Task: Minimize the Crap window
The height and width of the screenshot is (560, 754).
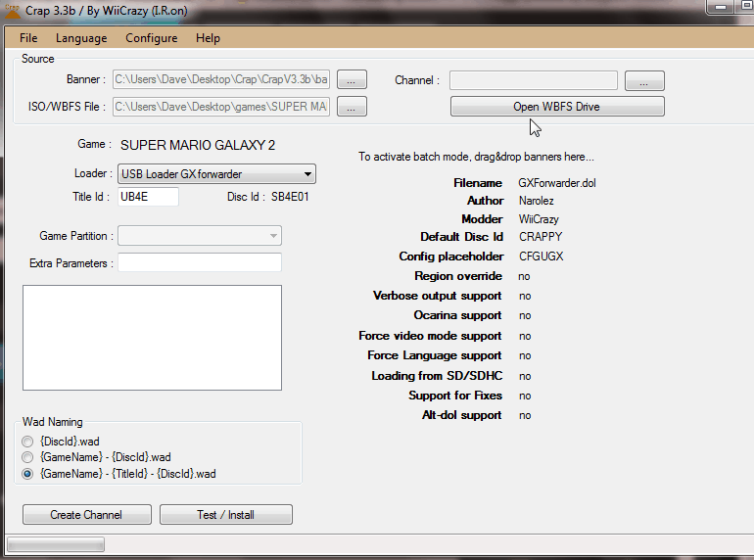Action: click(720, 7)
